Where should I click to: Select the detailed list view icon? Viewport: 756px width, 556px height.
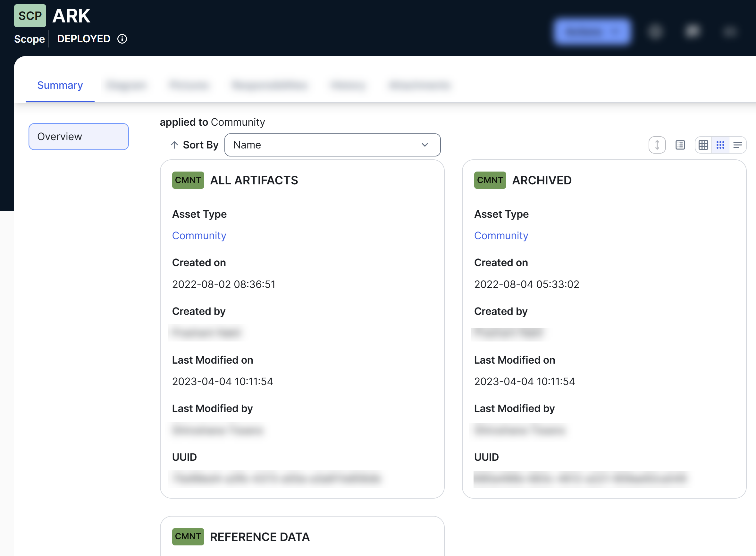(680, 145)
